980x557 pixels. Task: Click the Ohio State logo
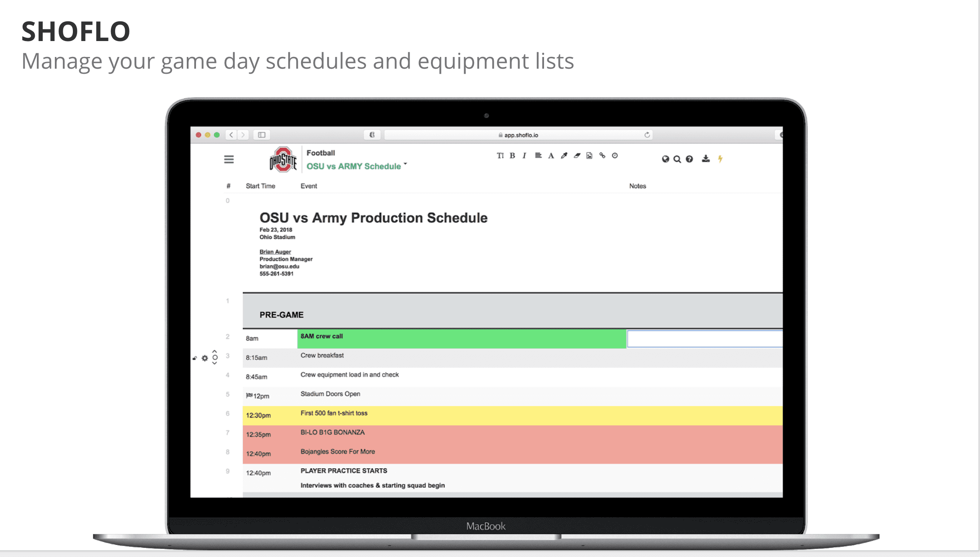tap(283, 160)
